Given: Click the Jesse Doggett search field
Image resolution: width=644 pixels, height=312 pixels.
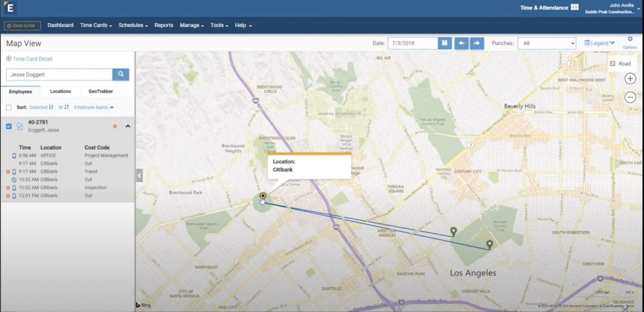Looking at the screenshot, I should click(x=59, y=75).
